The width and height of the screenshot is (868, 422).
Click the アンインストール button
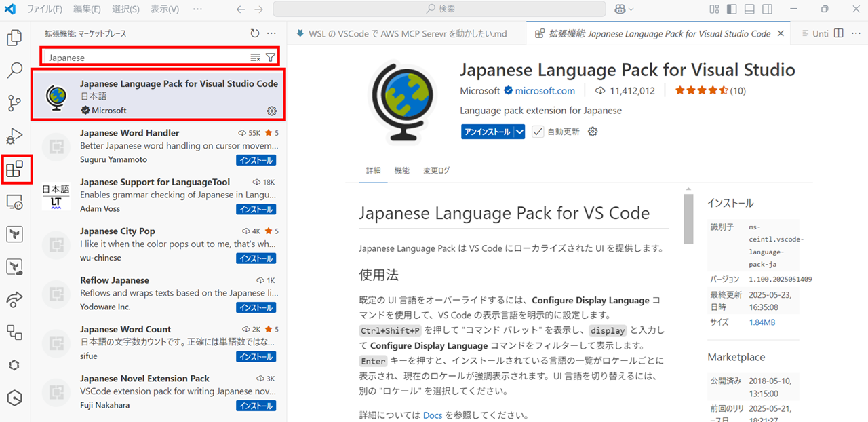(x=488, y=132)
